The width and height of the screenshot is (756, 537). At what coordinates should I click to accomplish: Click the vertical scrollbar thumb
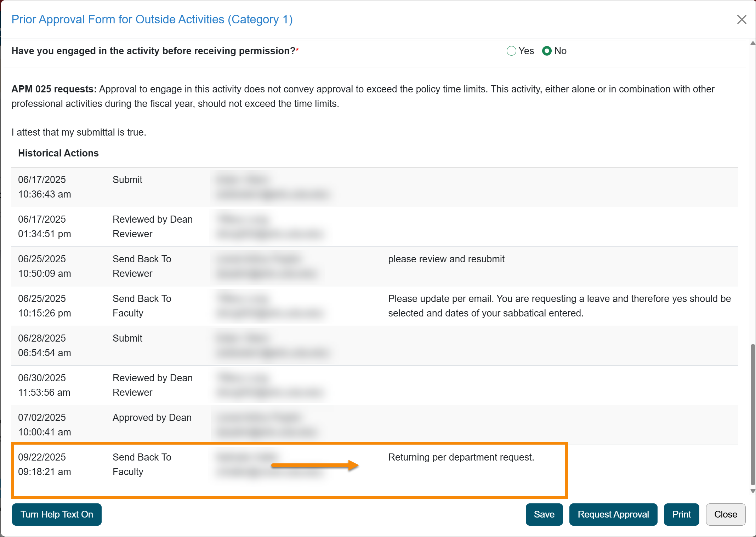(x=752, y=414)
